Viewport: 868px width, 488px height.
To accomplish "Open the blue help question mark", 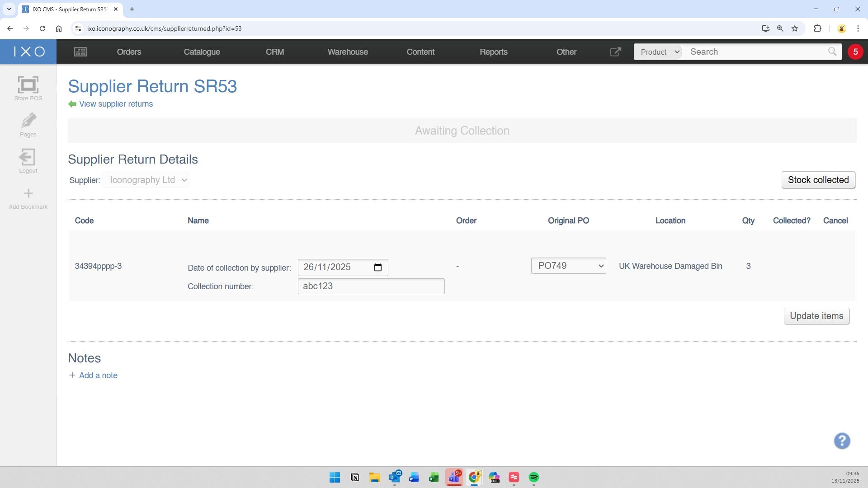I will coord(842,441).
